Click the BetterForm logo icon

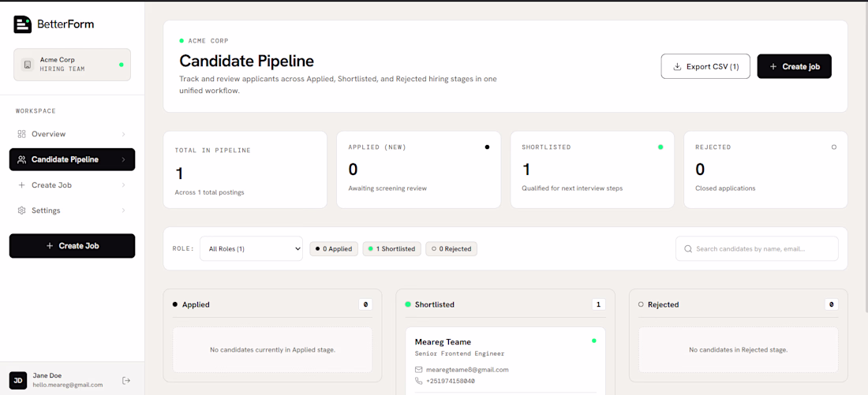tap(23, 24)
